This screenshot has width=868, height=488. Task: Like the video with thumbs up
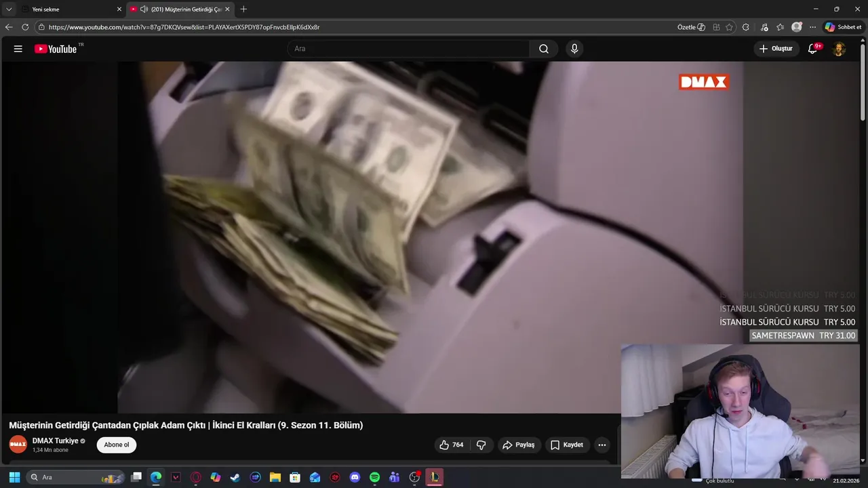451,445
